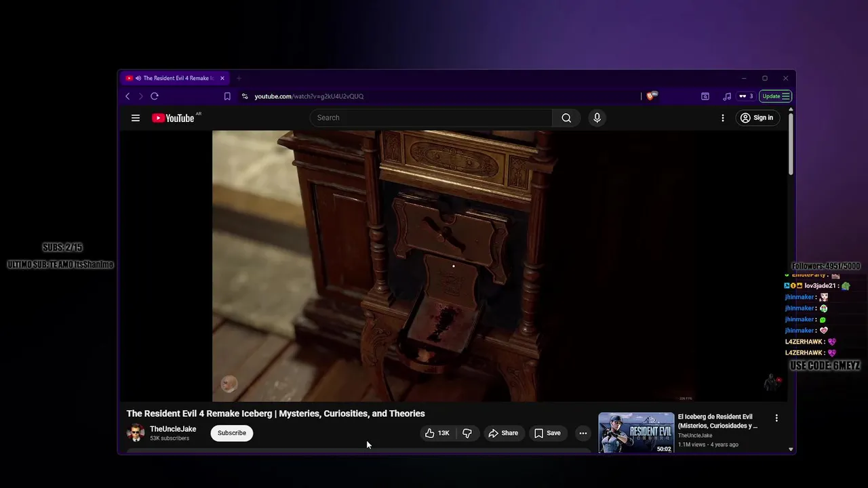Click the USE CODE: GMEYZ overlay text
868x488 pixels.
click(825, 366)
